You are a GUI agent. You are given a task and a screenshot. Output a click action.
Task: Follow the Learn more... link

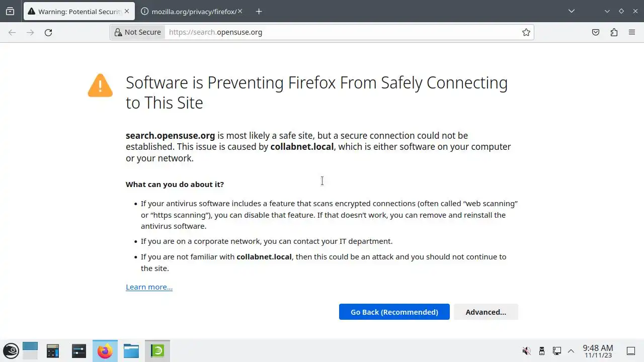149,287
